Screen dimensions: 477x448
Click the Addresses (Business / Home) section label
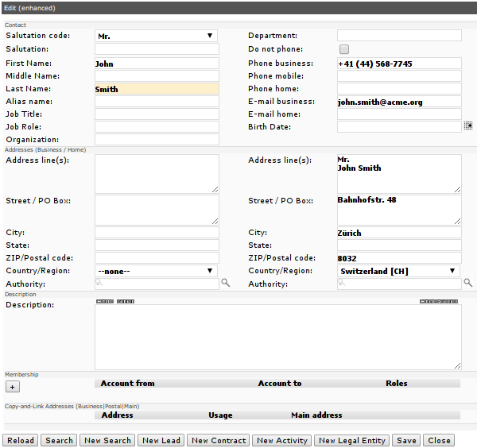[45, 150]
